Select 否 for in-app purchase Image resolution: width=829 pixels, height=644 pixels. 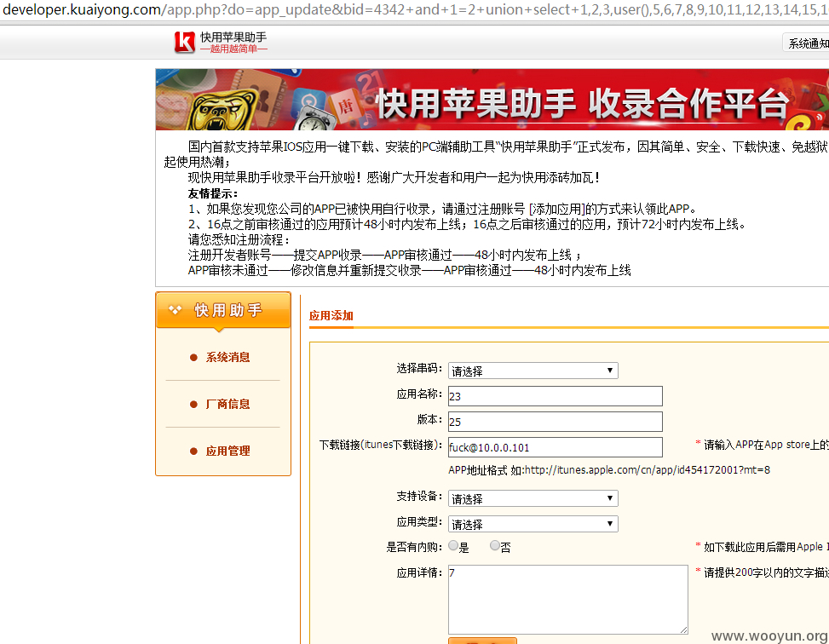click(x=495, y=546)
